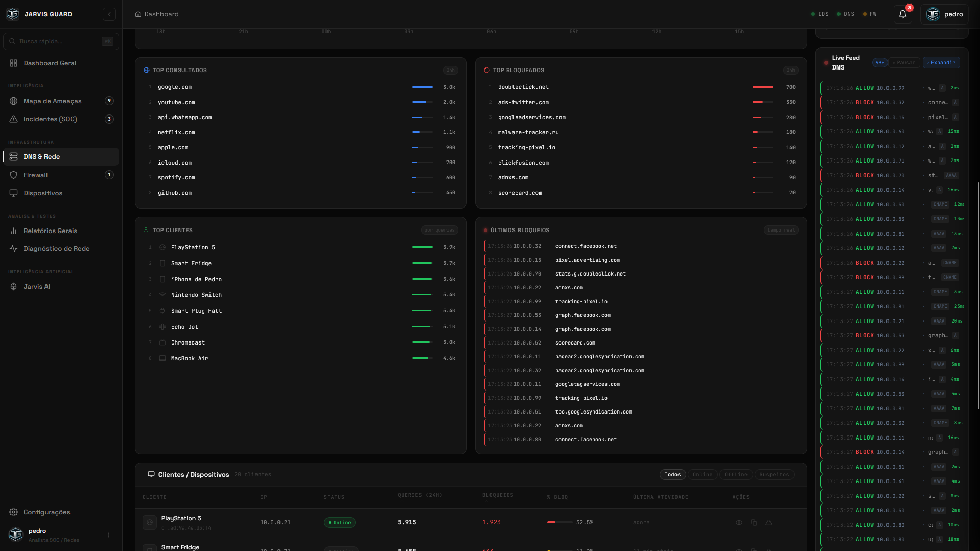View details of PlayStation 5 with eye icon
The width and height of the screenshot is (980, 551).
[739, 522]
